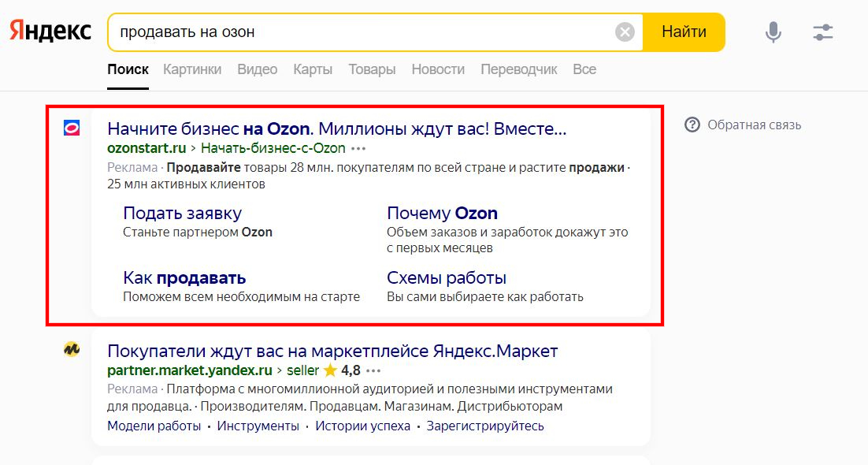The image size is (868, 465).
Task: Go to the Новости tab
Action: [x=438, y=70]
